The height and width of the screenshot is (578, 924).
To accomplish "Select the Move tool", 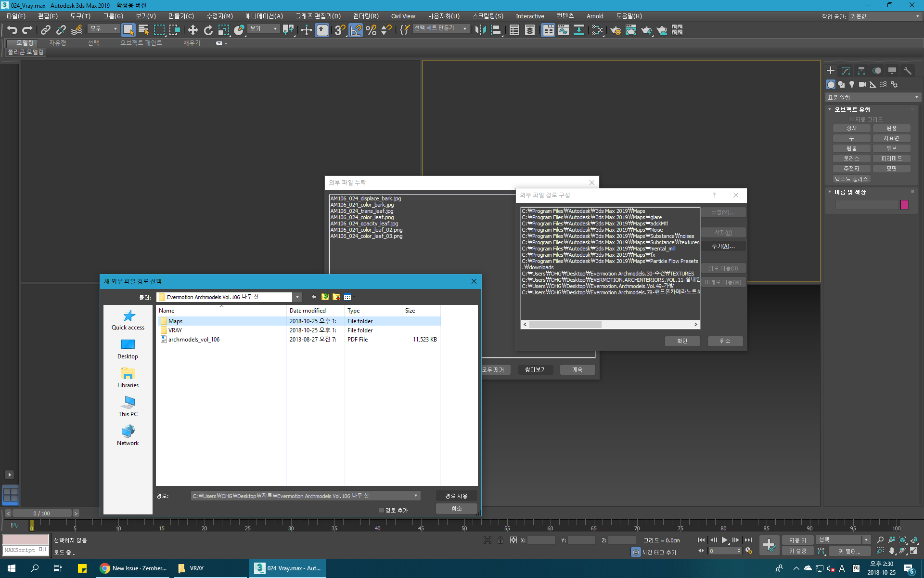I will tap(192, 30).
